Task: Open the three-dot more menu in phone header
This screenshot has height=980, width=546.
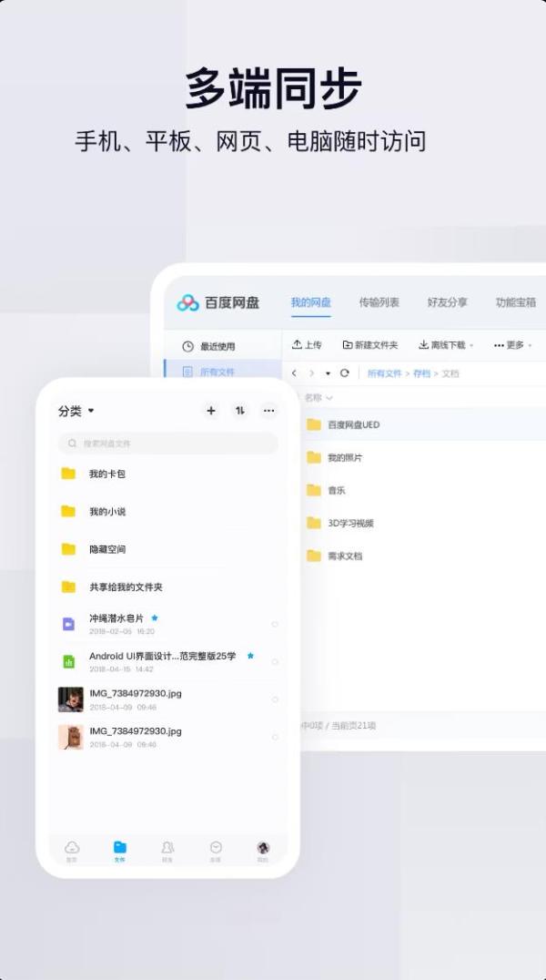Action: [268, 411]
